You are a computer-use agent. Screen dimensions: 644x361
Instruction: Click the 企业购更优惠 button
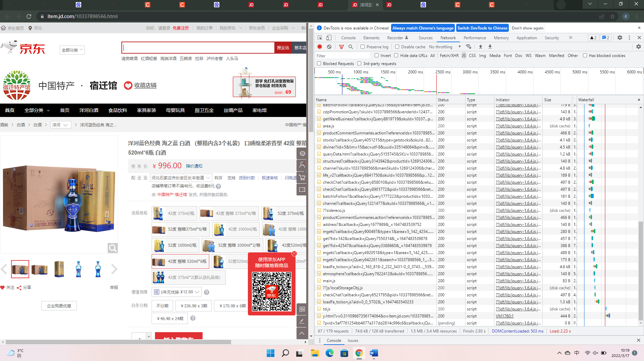point(59,306)
